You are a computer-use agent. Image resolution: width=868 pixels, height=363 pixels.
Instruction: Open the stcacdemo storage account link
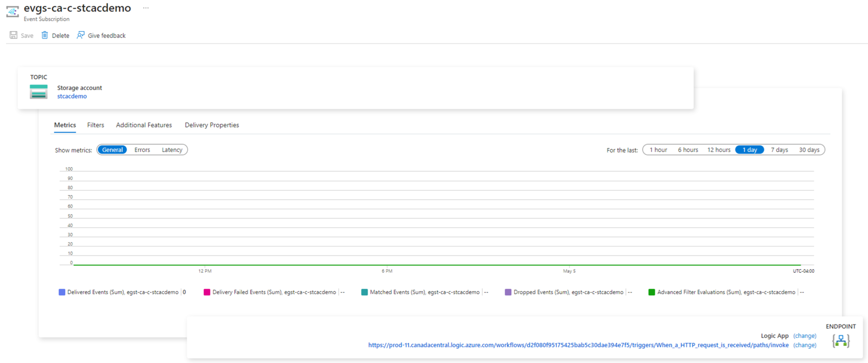[72, 96]
